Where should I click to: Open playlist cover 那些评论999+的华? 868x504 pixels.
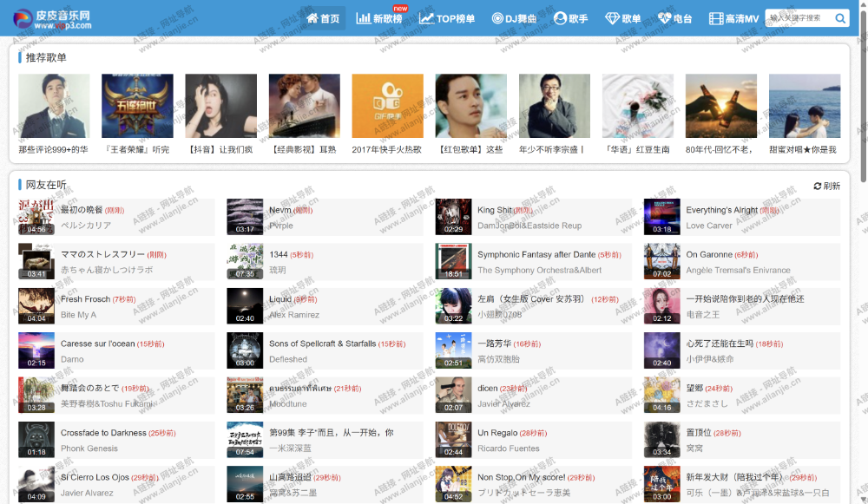tap(54, 106)
